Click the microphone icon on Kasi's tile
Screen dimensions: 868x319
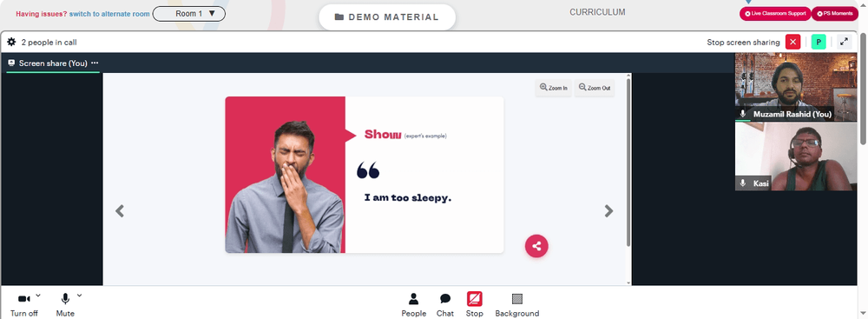click(x=743, y=183)
